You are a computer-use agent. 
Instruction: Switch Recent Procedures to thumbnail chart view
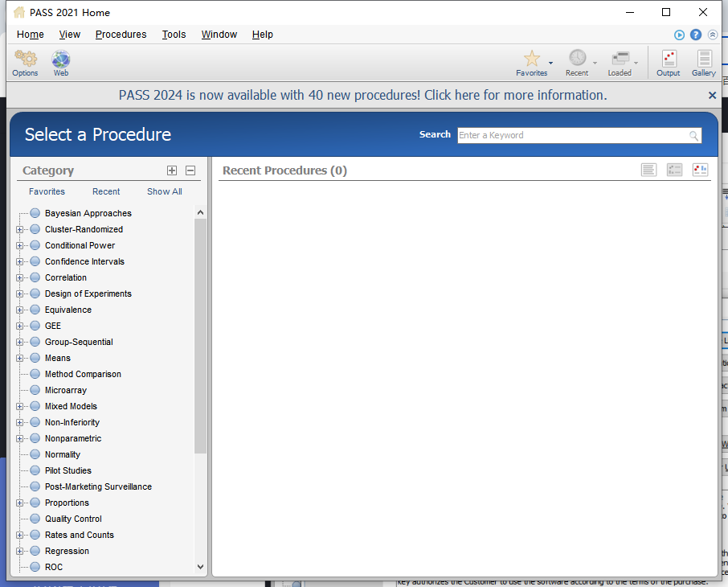(x=700, y=170)
